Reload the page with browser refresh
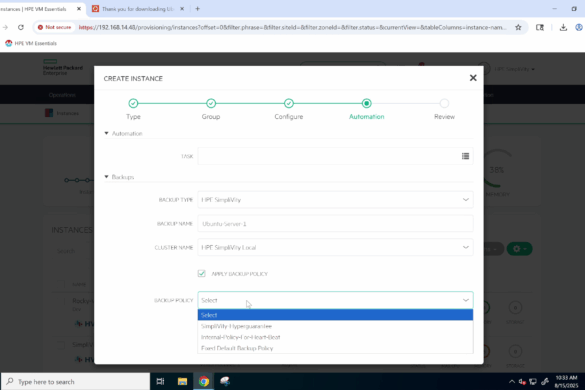This screenshot has height=390, width=585. pos(21,27)
